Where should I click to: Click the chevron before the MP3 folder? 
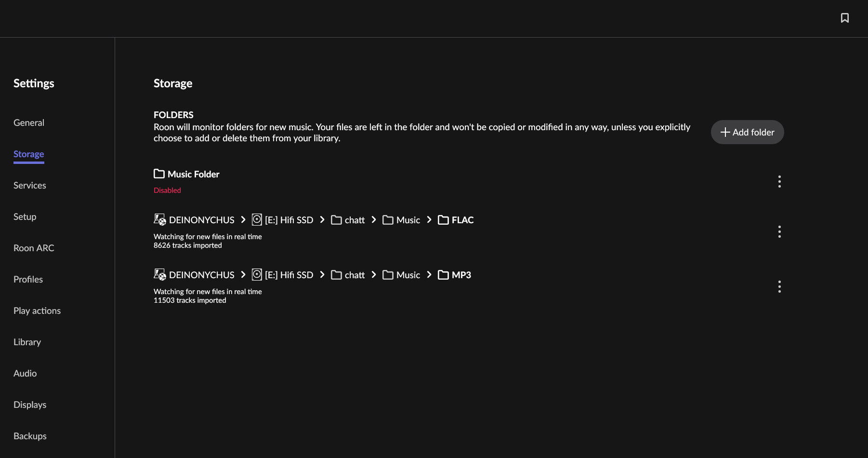(429, 275)
